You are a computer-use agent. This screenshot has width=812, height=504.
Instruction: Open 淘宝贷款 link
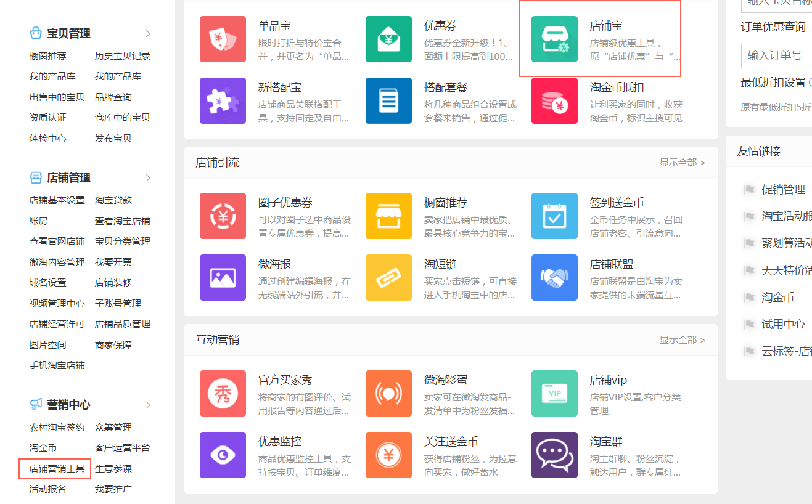pos(113,200)
